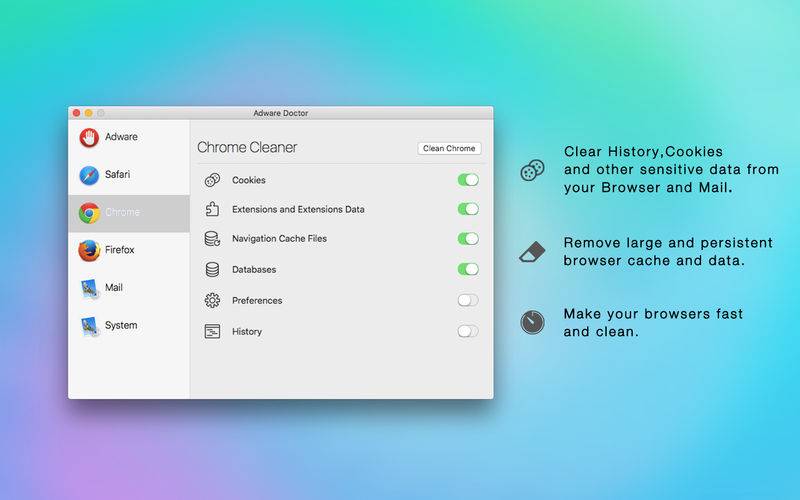Click the History list icon

pyautogui.click(x=212, y=332)
